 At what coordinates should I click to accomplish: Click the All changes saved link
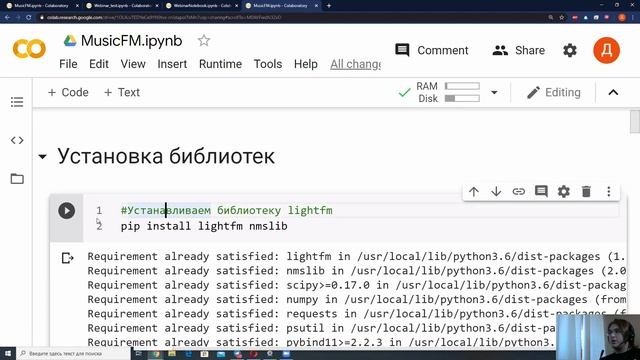point(355,64)
